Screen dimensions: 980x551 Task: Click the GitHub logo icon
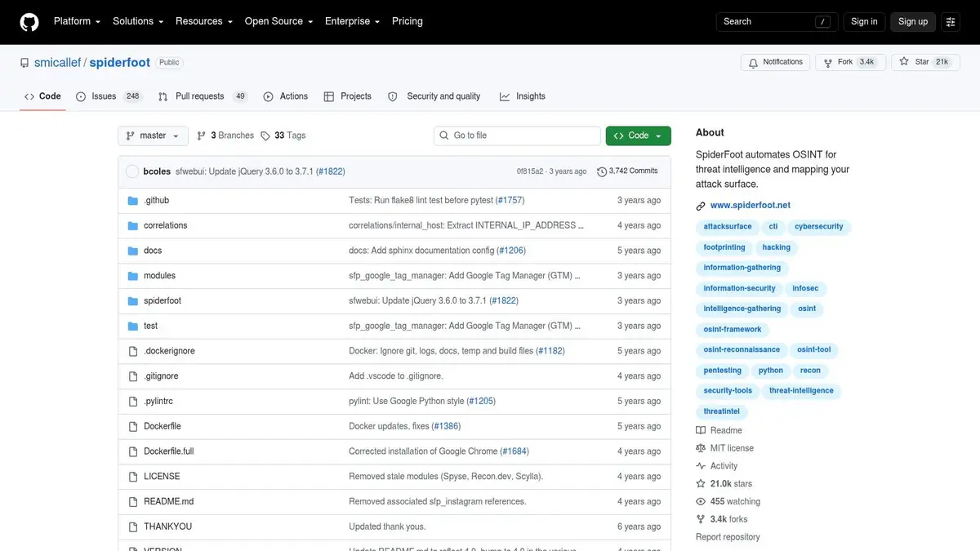[29, 22]
